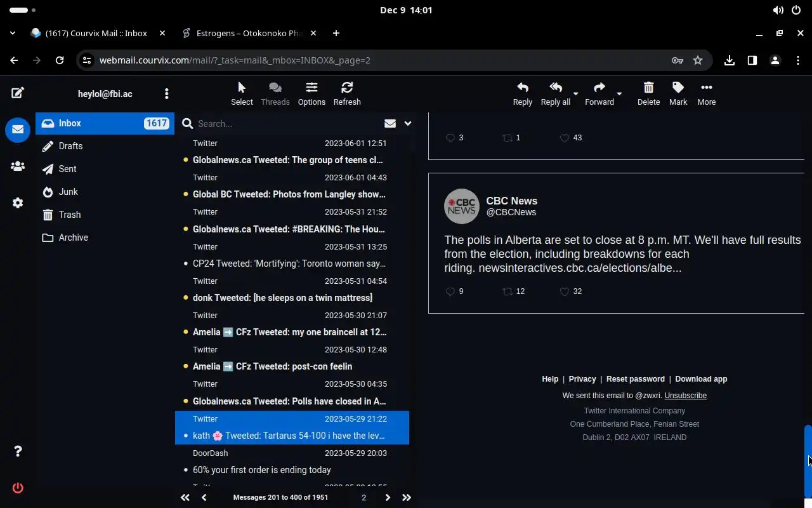Open a new browser tab
The height and width of the screenshot is (508, 812).
tap(336, 33)
